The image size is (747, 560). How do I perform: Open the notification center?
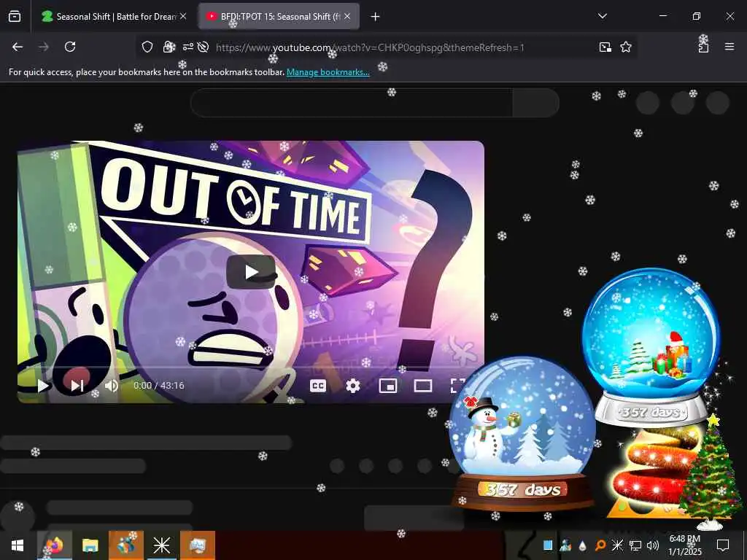(723, 545)
